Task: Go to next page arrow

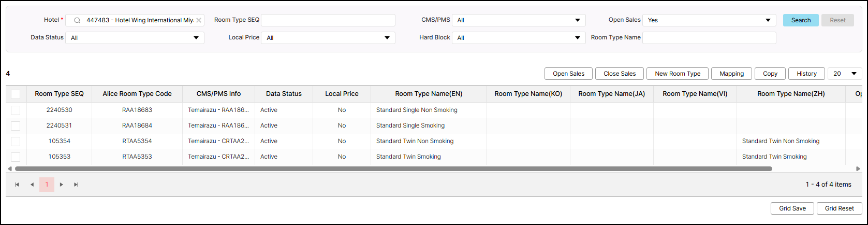Action: [62, 185]
